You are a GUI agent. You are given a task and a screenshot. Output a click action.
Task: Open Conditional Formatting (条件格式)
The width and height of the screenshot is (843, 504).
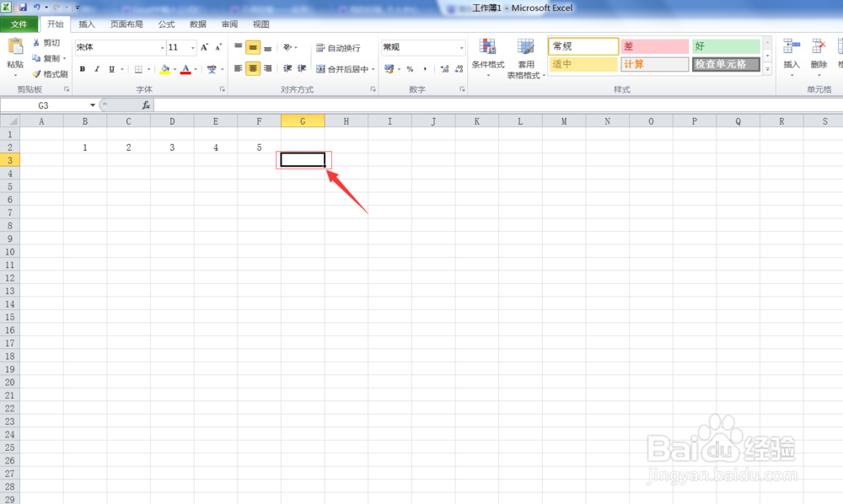[487, 57]
